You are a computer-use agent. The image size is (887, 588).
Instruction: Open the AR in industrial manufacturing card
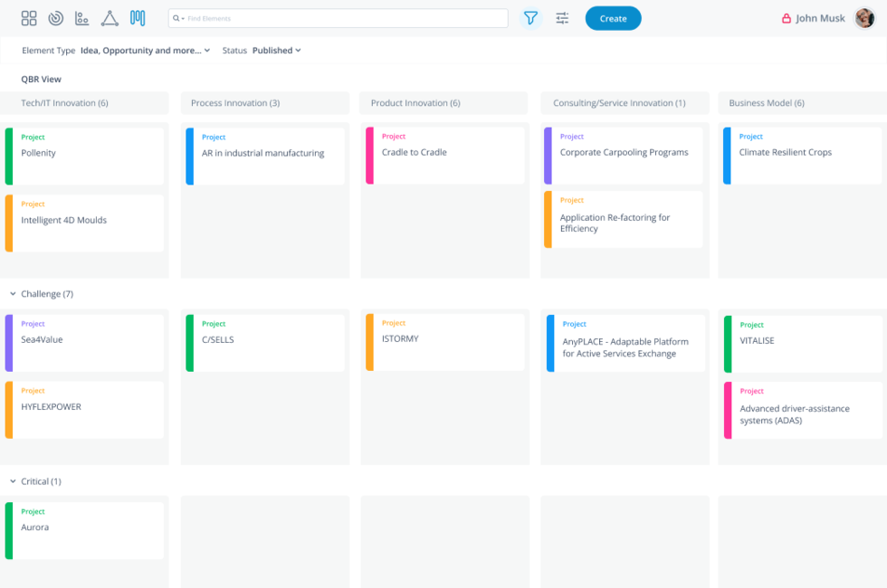[264, 156]
